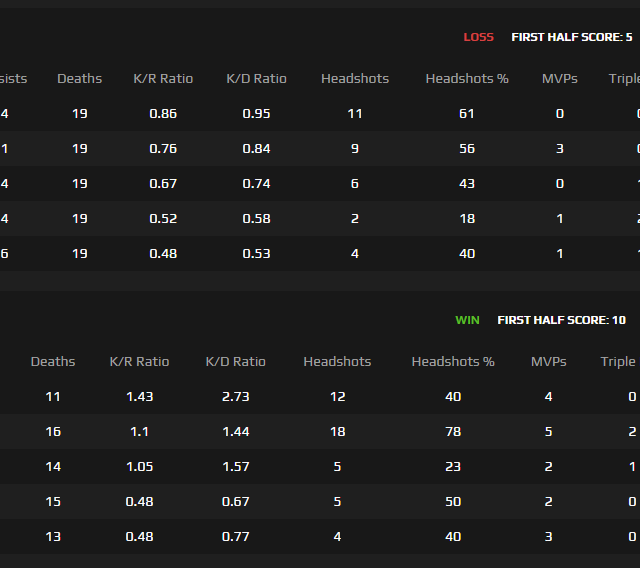Click Headshots header in the winning team table
This screenshot has width=640, height=568.
[337, 361]
